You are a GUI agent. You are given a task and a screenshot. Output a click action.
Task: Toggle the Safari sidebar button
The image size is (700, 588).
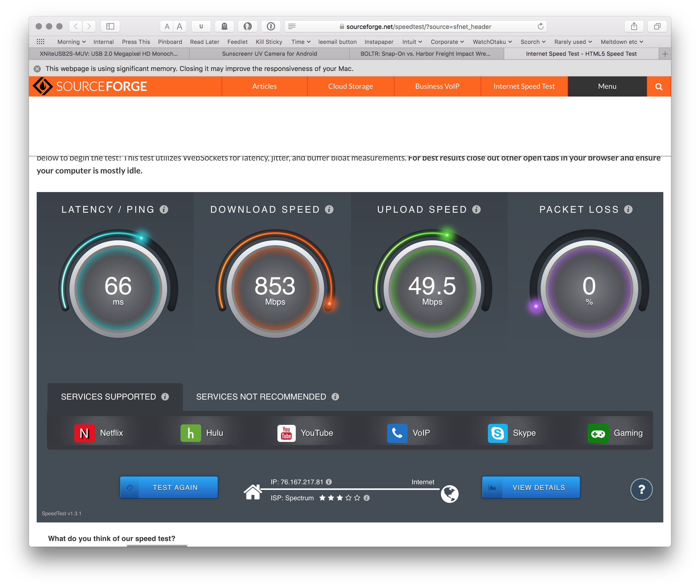[110, 26]
